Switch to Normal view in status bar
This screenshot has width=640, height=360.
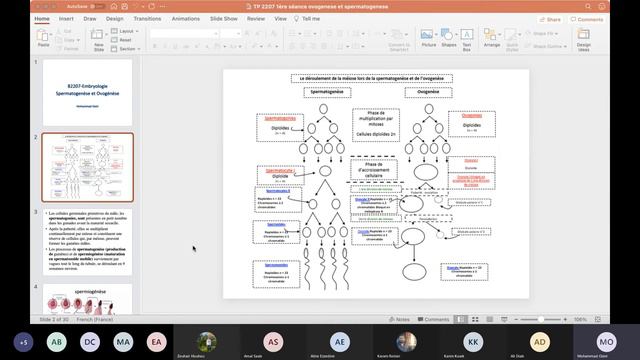coord(460,319)
